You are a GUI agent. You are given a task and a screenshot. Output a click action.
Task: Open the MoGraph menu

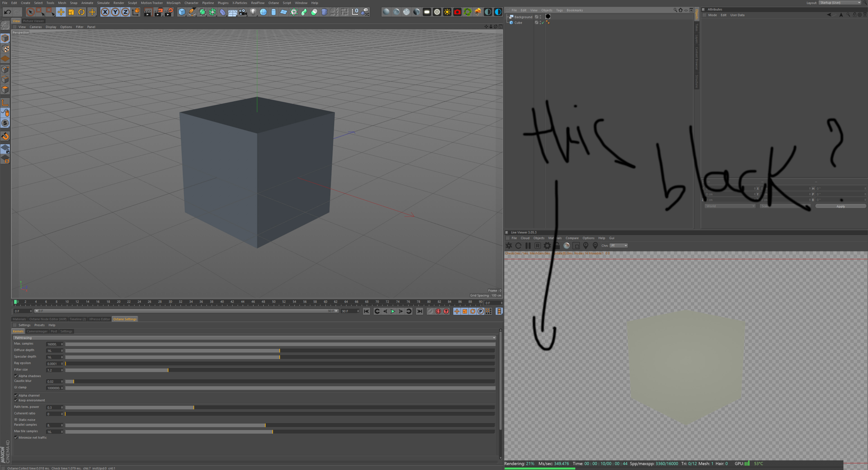pos(174,3)
